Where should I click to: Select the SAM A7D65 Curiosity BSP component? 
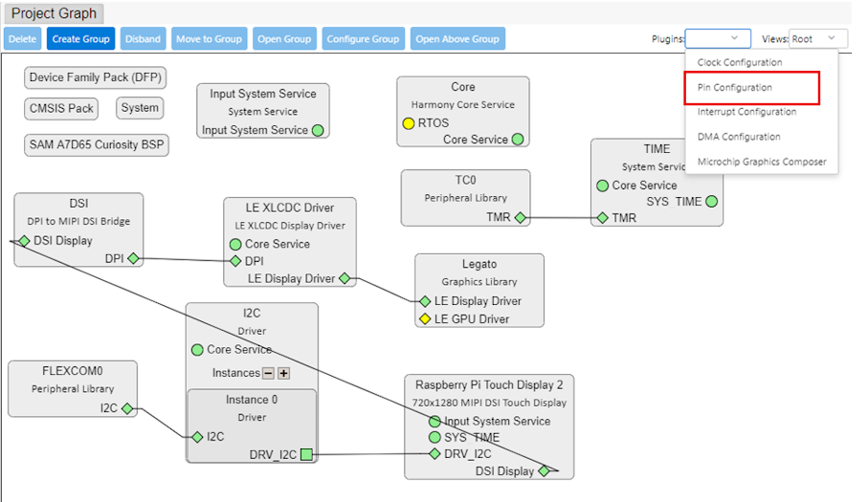pyautogui.click(x=97, y=145)
